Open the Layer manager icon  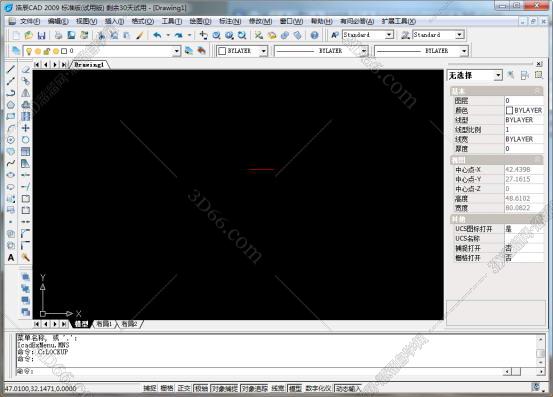[16, 51]
